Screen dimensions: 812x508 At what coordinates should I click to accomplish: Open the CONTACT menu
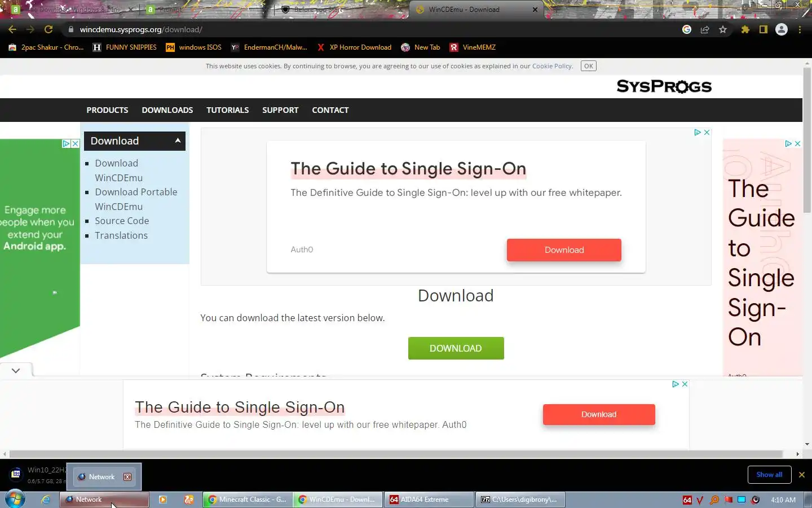click(330, 110)
